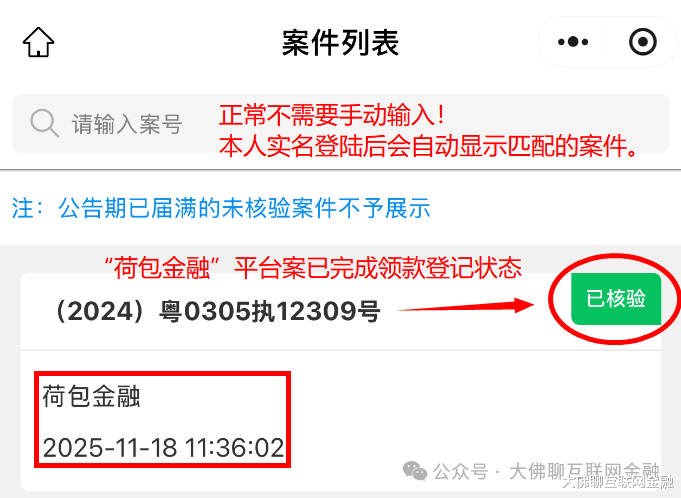Viewport: 681px width, 498px height.
Task: Click the case card details area
Action: pyautogui.click(x=340, y=420)
